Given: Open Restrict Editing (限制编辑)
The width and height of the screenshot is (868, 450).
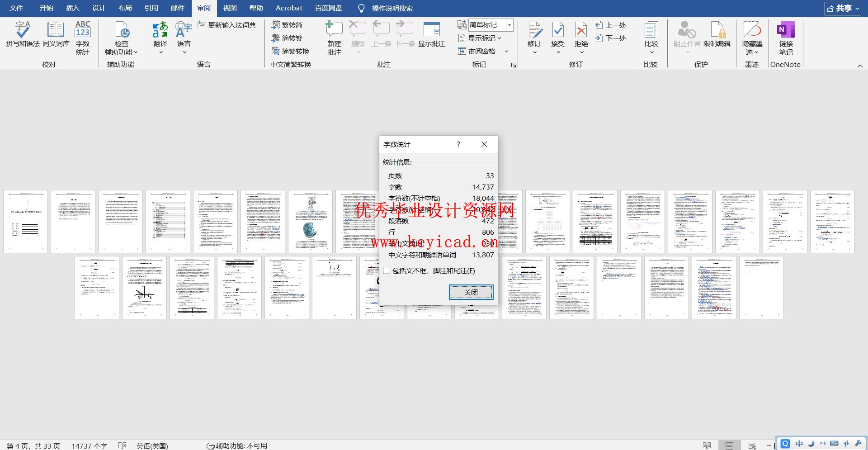Looking at the screenshot, I should pyautogui.click(x=717, y=34).
